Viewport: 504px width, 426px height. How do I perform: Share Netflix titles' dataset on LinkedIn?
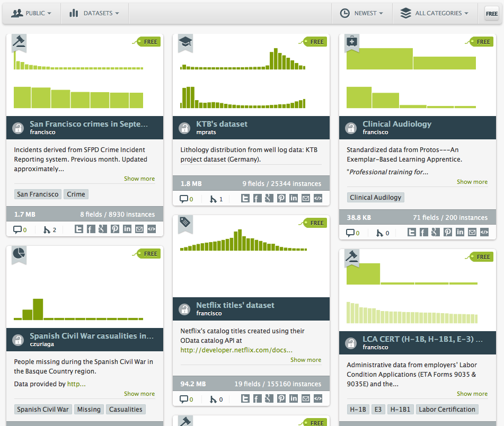[294, 399]
